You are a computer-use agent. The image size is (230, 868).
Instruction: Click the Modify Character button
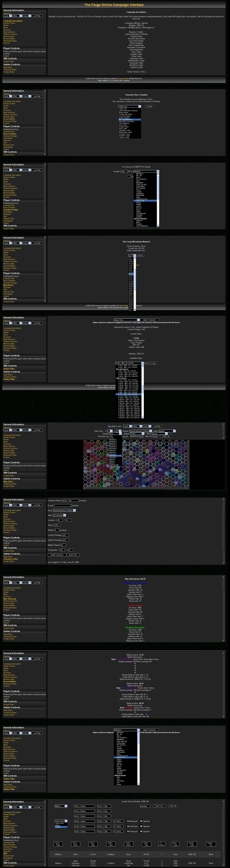pyautogui.click(x=57, y=555)
